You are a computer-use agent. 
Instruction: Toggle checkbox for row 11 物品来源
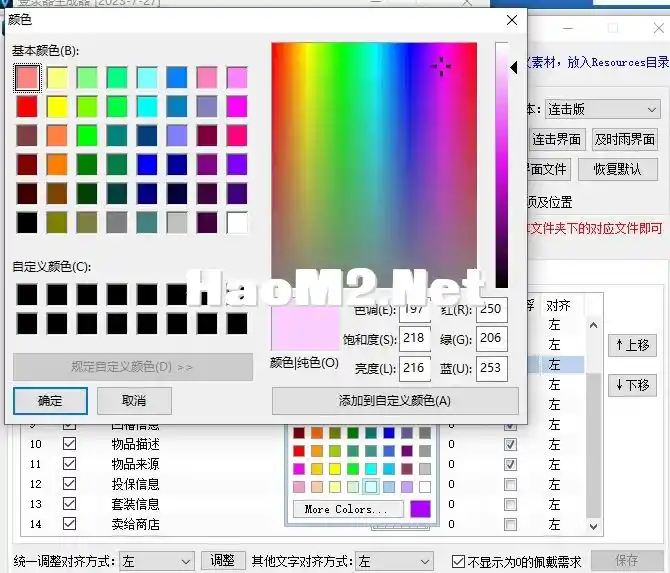point(69,464)
